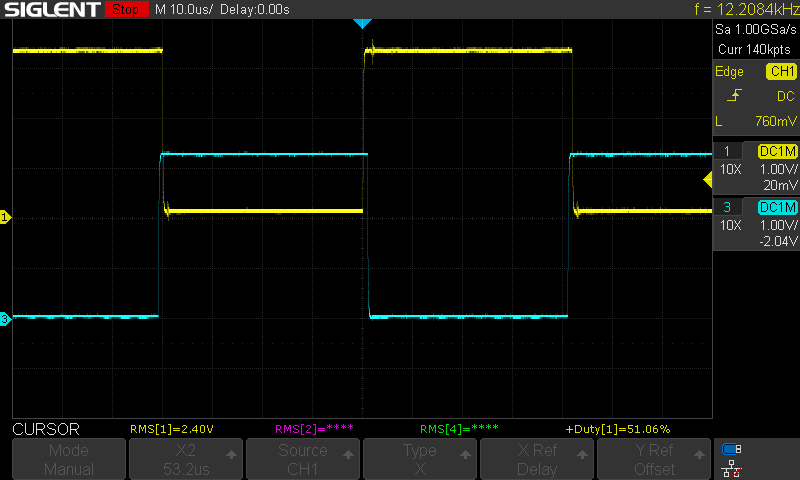Open the Source CH1 selector
The height and width of the screenshot is (480, 800).
(x=302, y=460)
